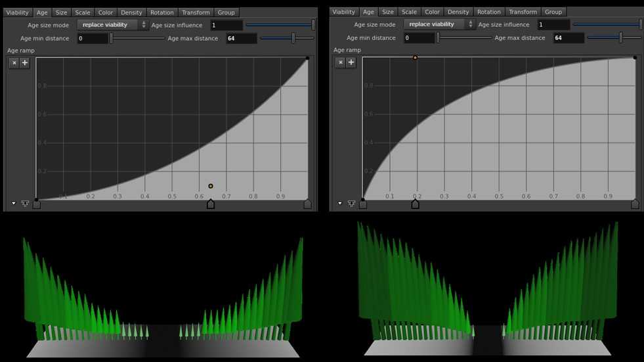Click Age min distance field in right panel
The height and width of the screenshot is (362, 644).
[x=419, y=38]
